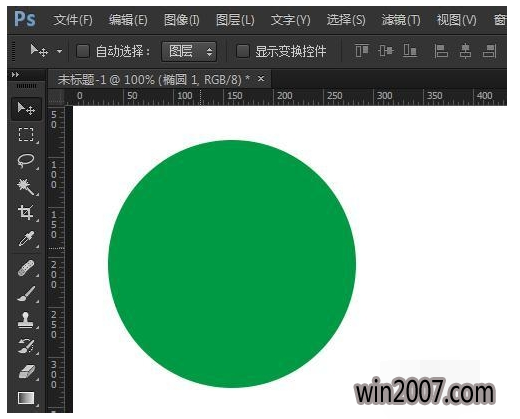The width and height of the screenshot is (520, 419).
Task: Activate the Eraser tool
Action: [x=27, y=372]
